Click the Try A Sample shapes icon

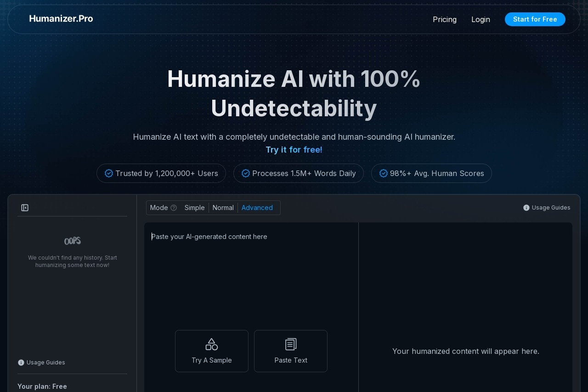[x=212, y=344]
